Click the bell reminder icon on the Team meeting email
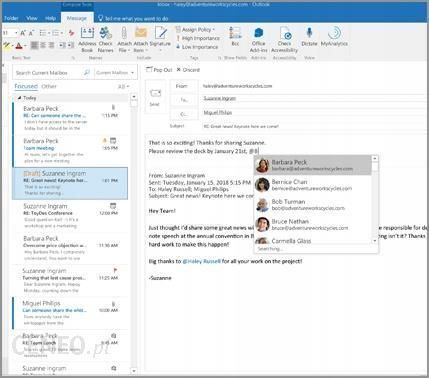The width and height of the screenshot is (429, 378). (x=104, y=140)
